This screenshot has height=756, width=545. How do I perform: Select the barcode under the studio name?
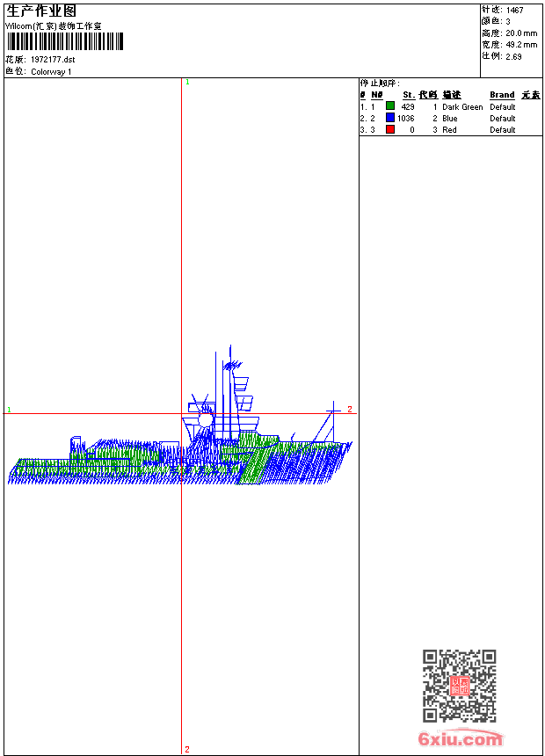click(x=65, y=41)
